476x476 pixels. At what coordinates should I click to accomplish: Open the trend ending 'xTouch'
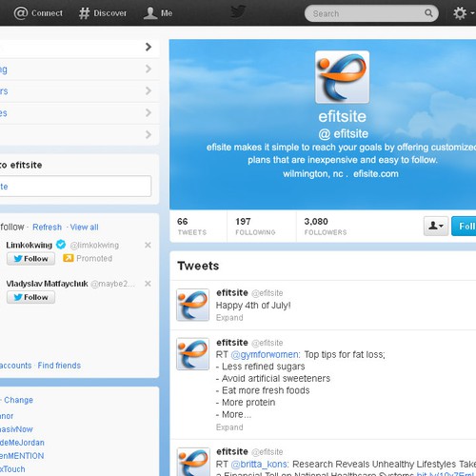pos(12,469)
